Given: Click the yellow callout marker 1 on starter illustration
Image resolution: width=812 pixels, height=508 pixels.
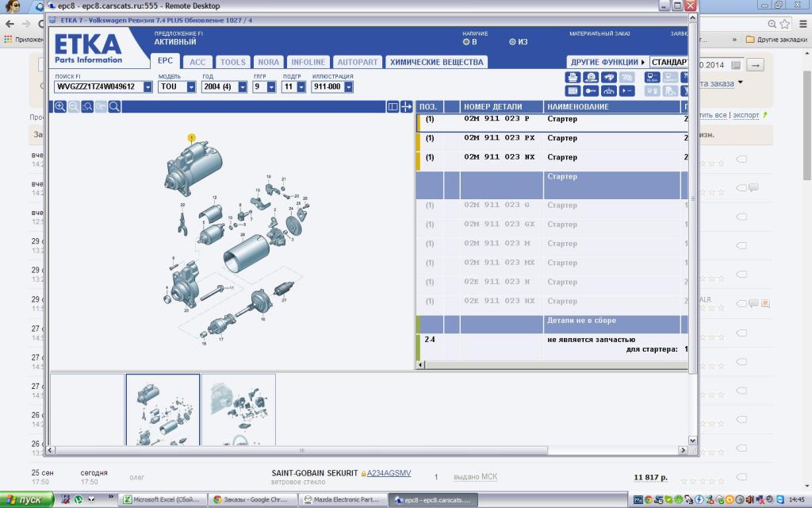Looking at the screenshot, I should (191, 138).
